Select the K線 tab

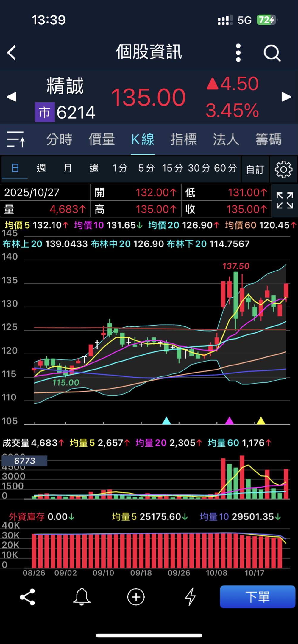click(x=143, y=139)
